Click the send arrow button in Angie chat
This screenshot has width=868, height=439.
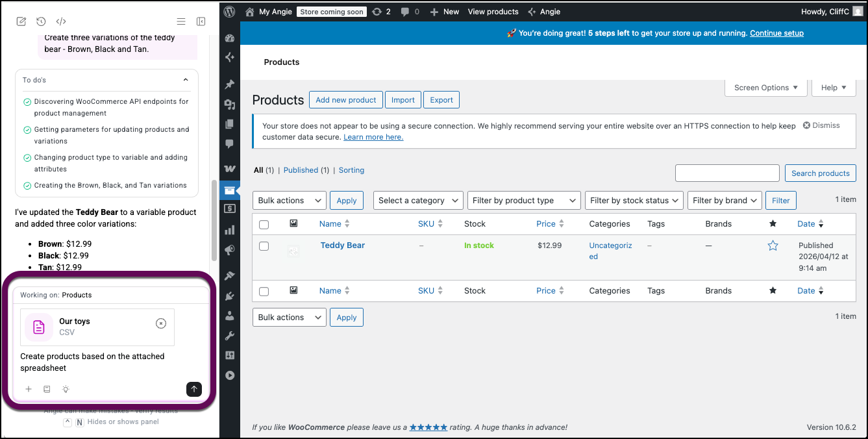point(193,389)
